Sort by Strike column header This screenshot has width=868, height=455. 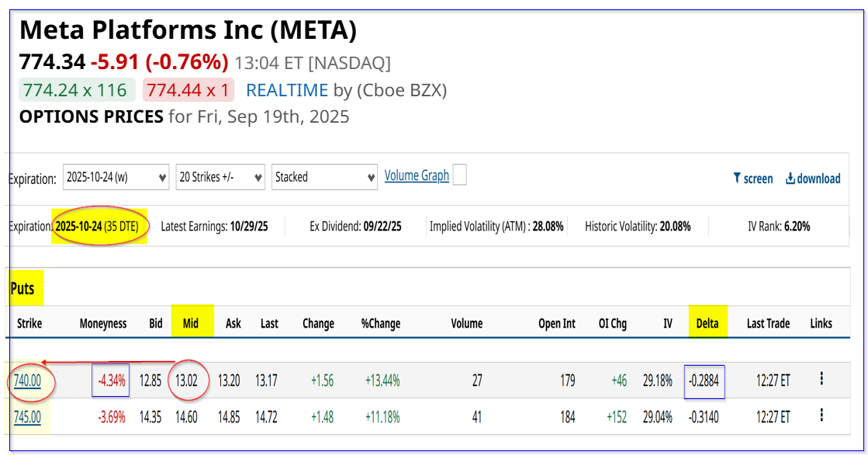pyautogui.click(x=29, y=324)
